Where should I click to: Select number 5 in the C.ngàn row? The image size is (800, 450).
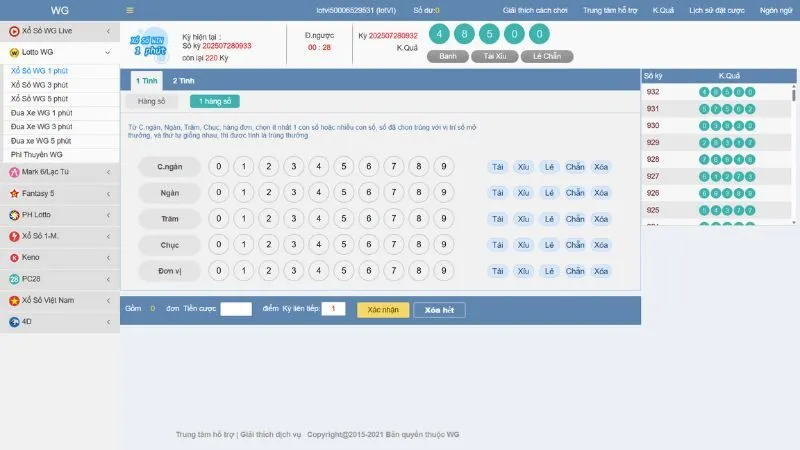(343, 167)
